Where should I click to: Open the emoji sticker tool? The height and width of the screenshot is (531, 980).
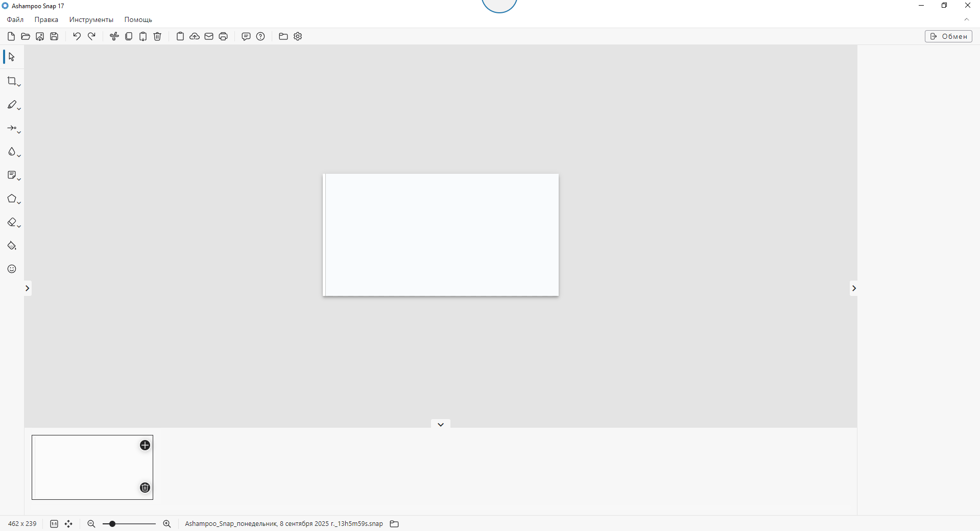coord(12,269)
